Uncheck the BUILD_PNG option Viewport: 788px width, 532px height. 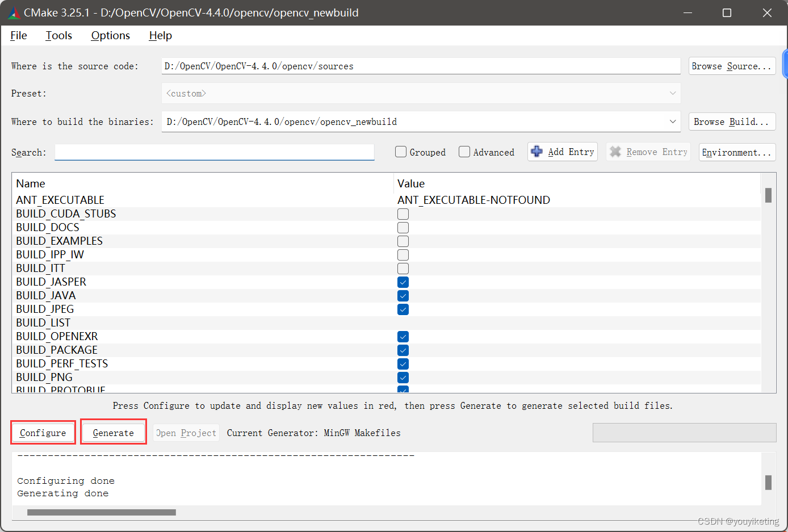tap(403, 377)
